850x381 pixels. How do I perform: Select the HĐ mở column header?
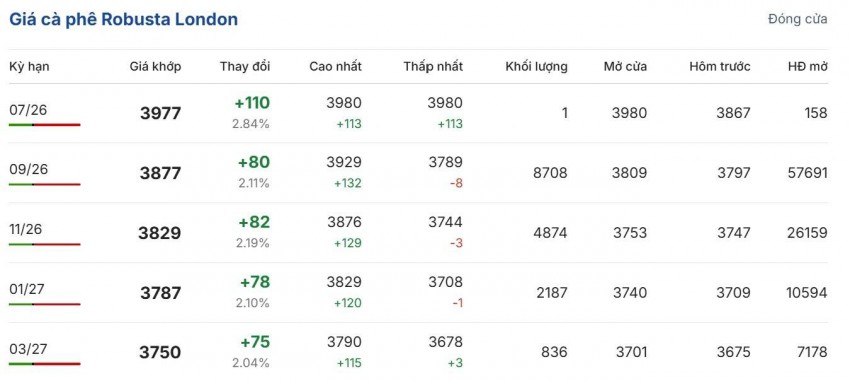point(808,67)
